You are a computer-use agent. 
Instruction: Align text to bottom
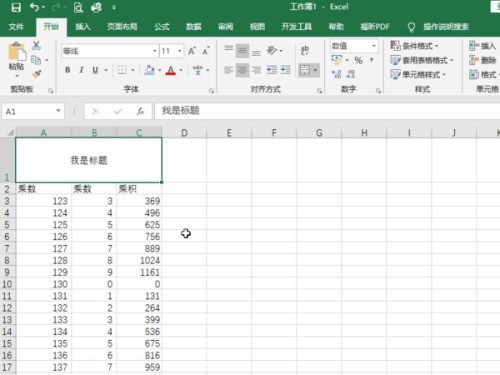[x=256, y=52]
